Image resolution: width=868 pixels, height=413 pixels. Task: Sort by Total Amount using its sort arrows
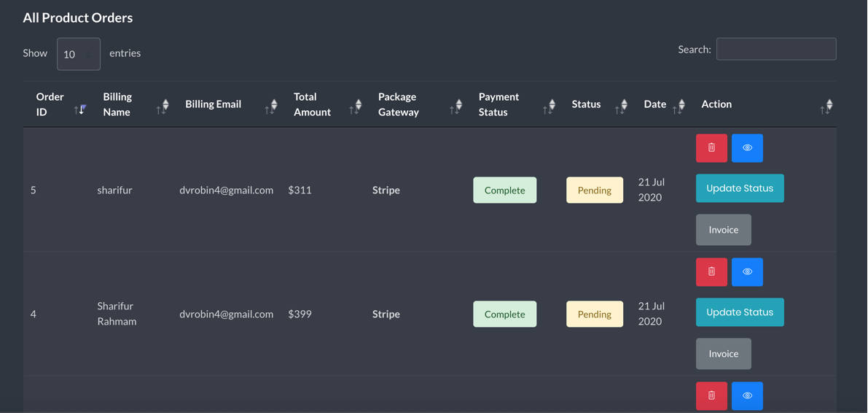(x=356, y=106)
